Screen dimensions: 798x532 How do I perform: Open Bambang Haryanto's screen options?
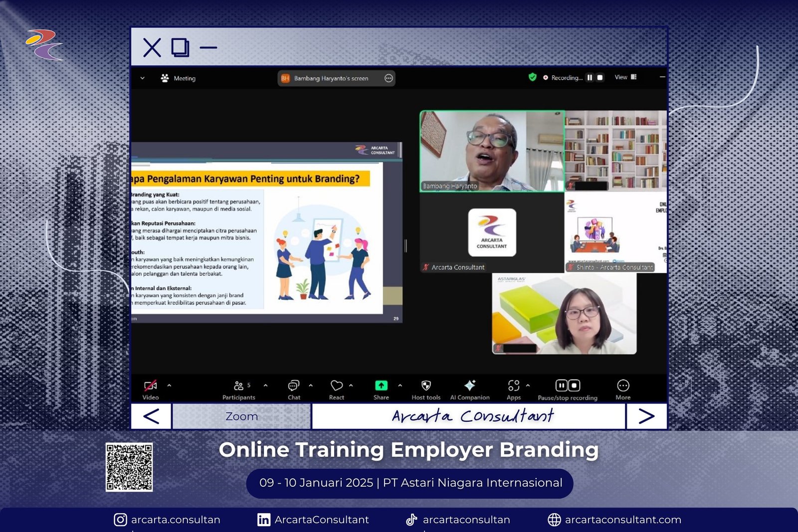pos(389,78)
